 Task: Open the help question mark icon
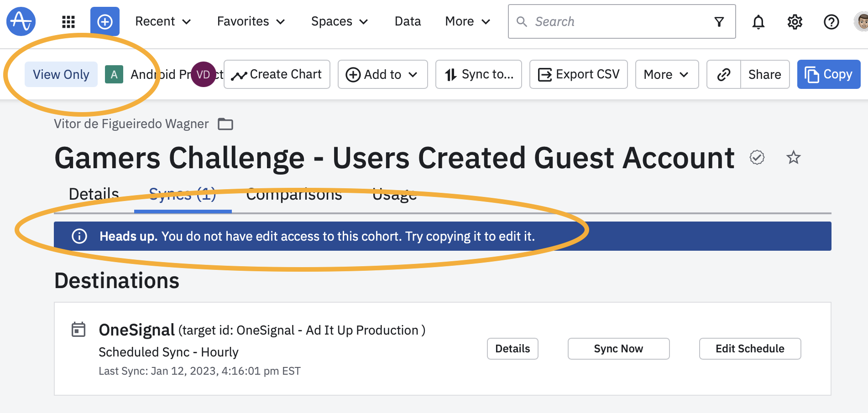[x=831, y=21]
